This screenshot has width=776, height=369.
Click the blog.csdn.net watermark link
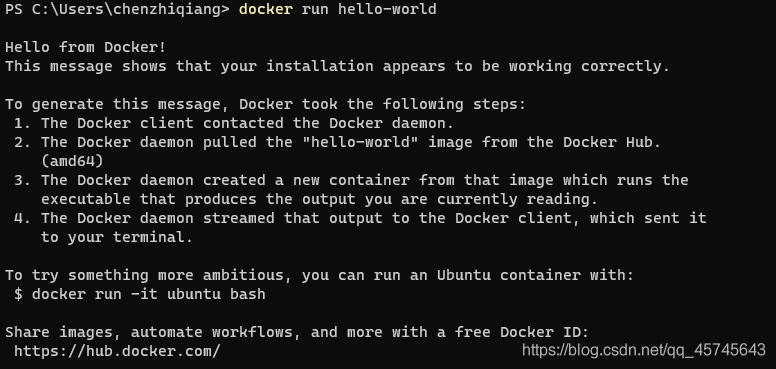(x=644, y=350)
